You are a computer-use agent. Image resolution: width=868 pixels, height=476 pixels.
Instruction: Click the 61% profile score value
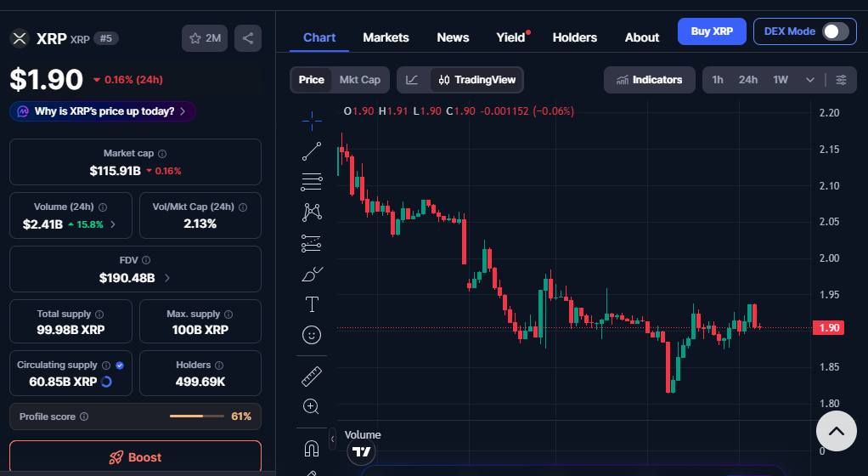tap(241, 416)
